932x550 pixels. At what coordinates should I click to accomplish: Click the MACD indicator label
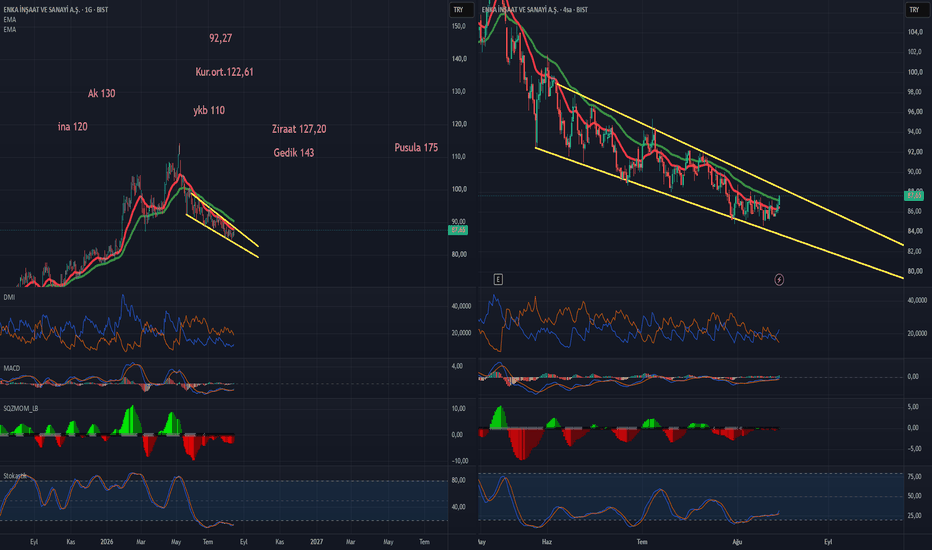point(11,368)
